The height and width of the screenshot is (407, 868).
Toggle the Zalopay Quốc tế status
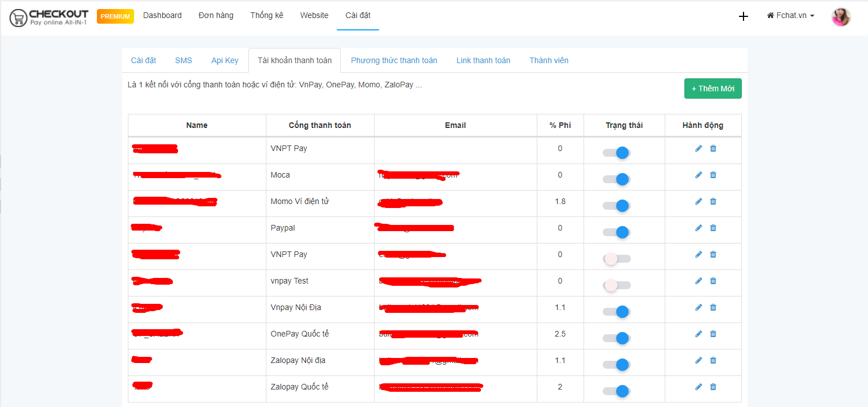tap(617, 391)
